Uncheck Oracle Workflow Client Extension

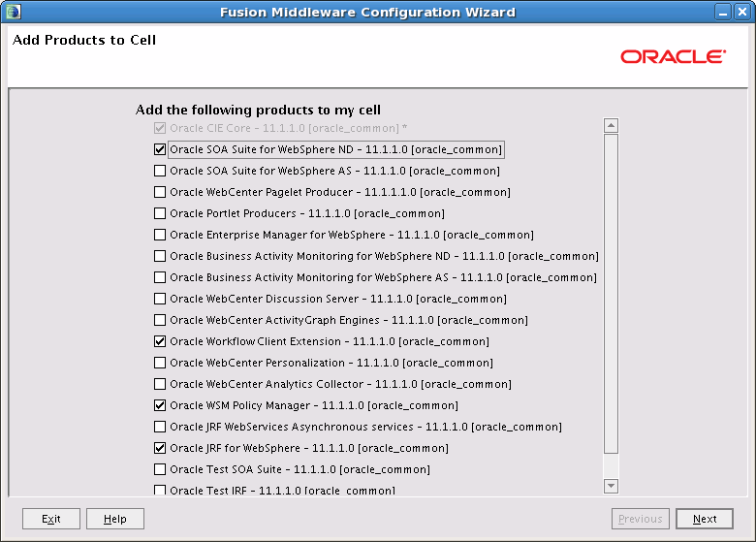(160, 341)
